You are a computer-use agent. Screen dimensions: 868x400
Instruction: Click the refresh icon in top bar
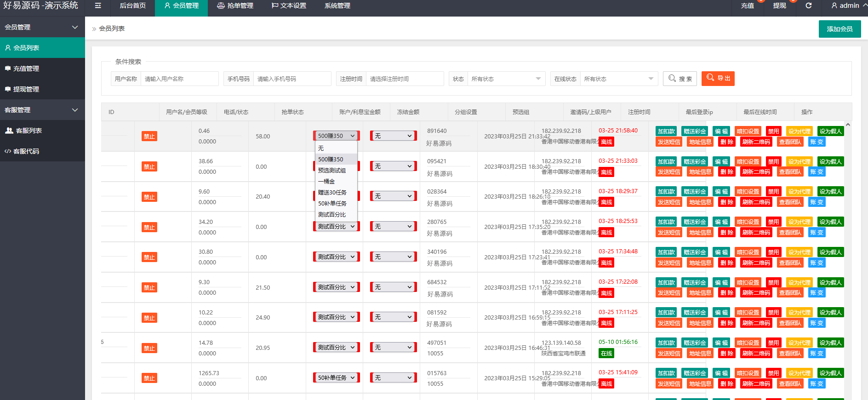(809, 6)
